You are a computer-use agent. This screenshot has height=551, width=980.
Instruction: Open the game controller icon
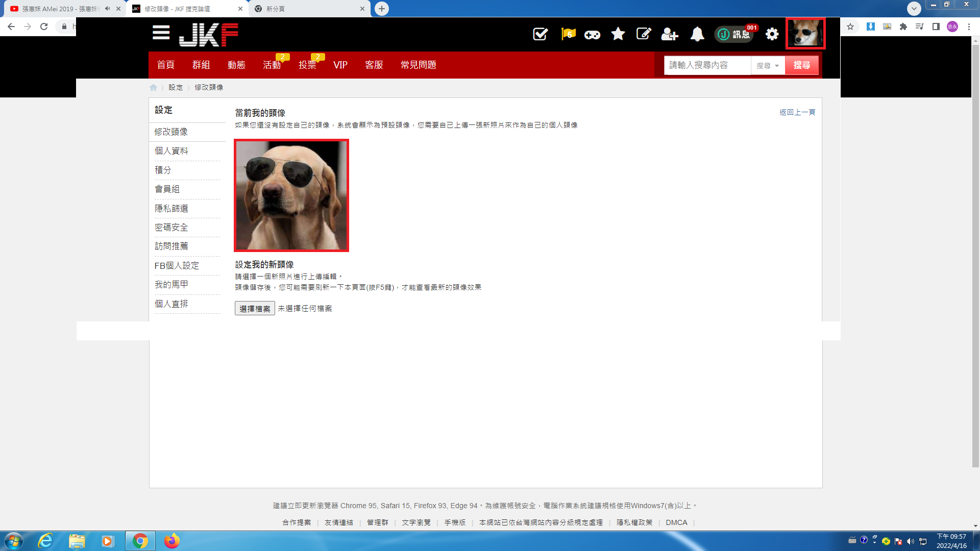click(x=592, y=35)
